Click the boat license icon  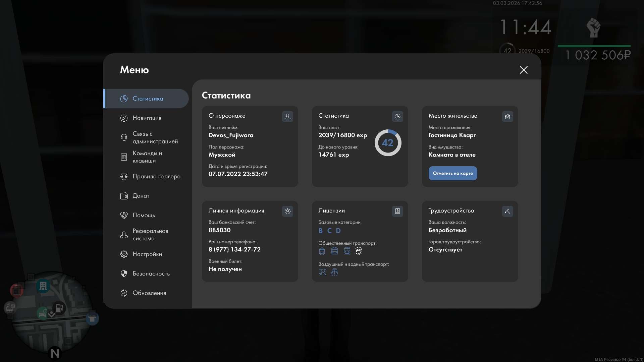pos(334,272)
